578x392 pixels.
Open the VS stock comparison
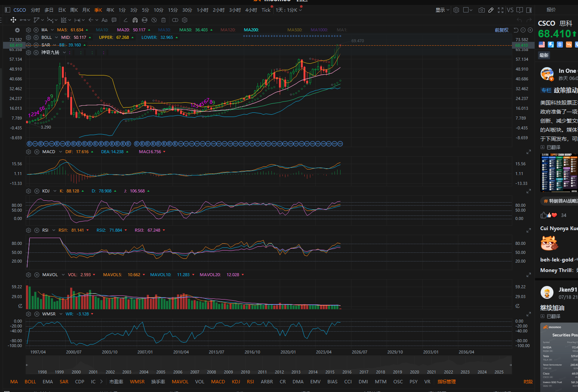click(510, 10)
